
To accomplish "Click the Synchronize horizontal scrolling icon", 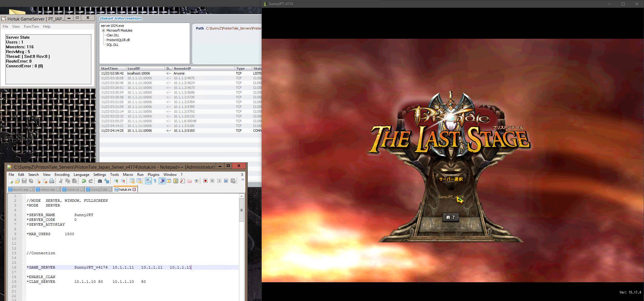I will coord(139,181).
